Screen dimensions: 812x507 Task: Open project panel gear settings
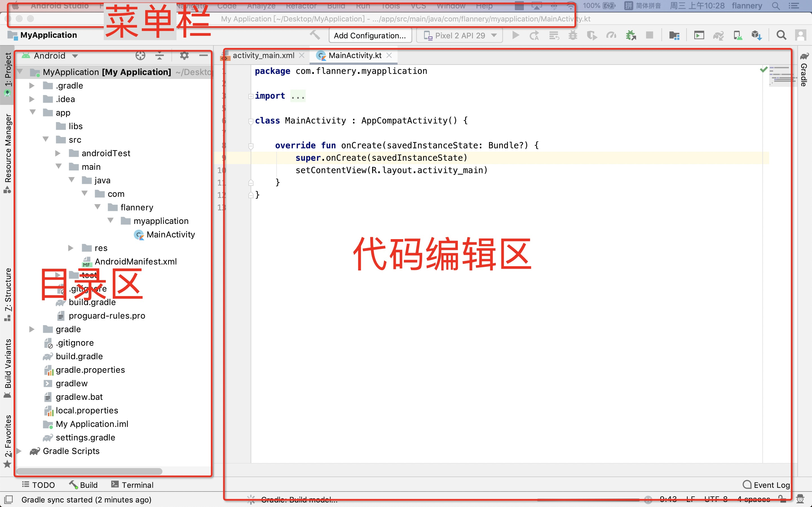tap(184, 56)
